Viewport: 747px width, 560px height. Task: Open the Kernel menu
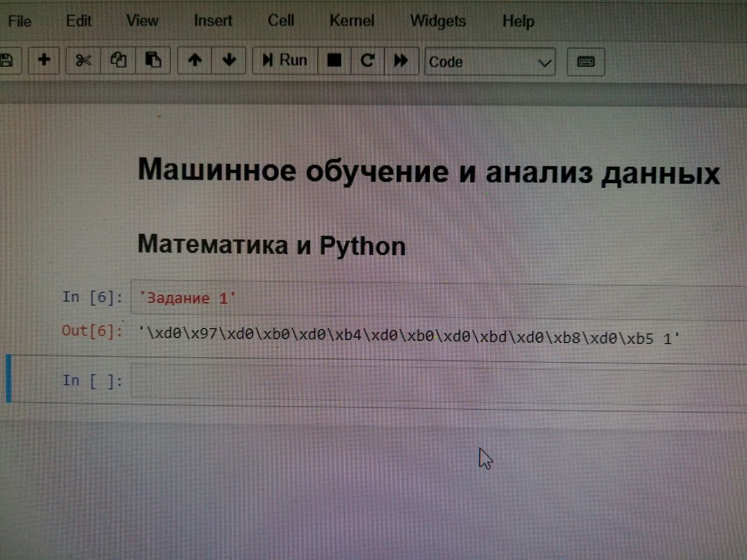(351, 22)
